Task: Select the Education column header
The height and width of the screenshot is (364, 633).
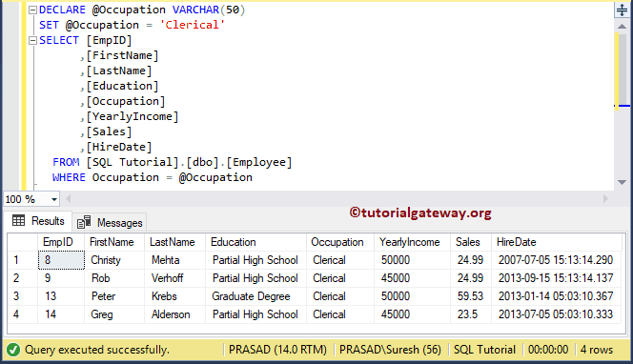Action: coord(255,242)
